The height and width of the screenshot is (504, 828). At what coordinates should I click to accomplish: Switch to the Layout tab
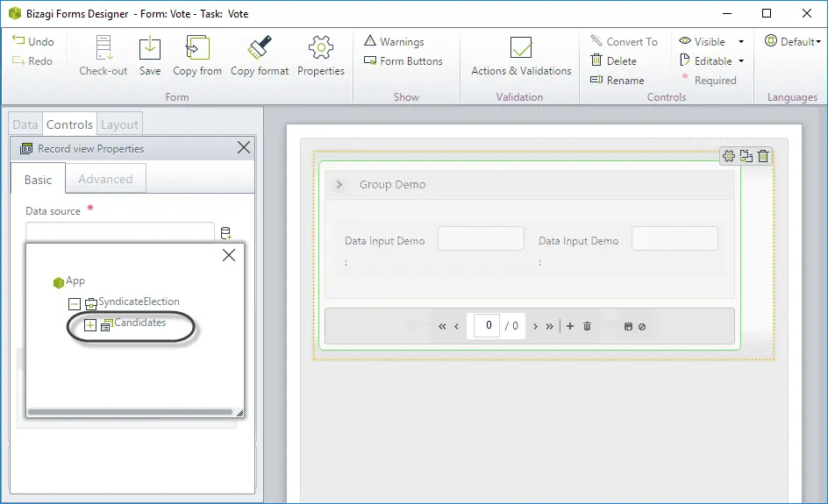tap(119, 124)
